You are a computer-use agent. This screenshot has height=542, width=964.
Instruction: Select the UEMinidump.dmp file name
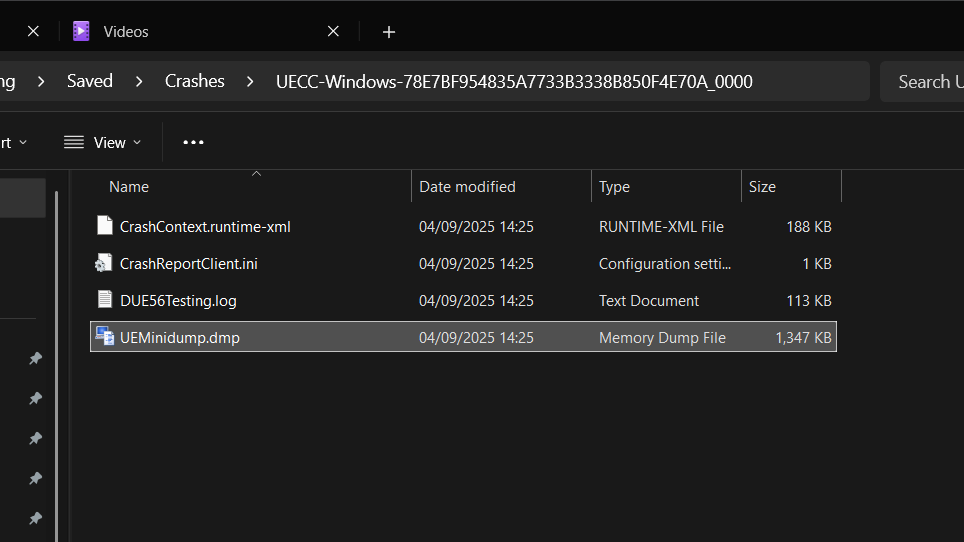[x=180, y=337]
